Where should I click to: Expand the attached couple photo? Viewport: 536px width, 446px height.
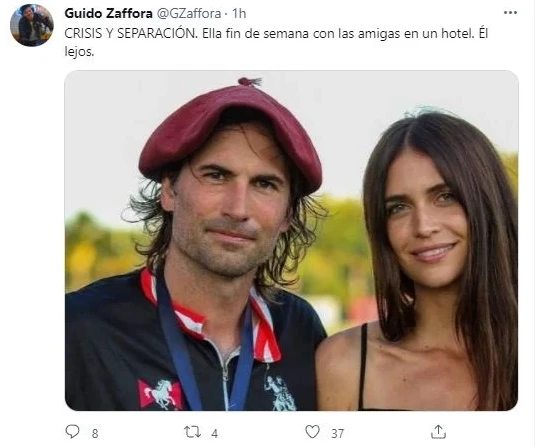point(292,240)
